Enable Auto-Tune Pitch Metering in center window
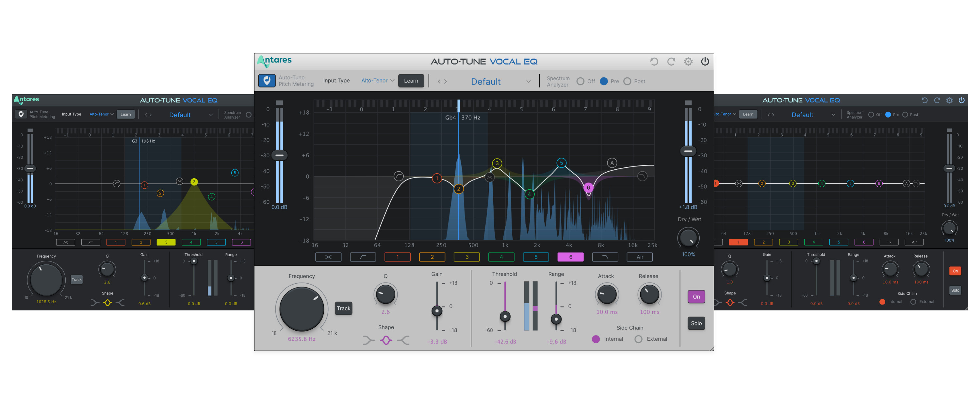This screenshot has height=408, width=980. 267,81
